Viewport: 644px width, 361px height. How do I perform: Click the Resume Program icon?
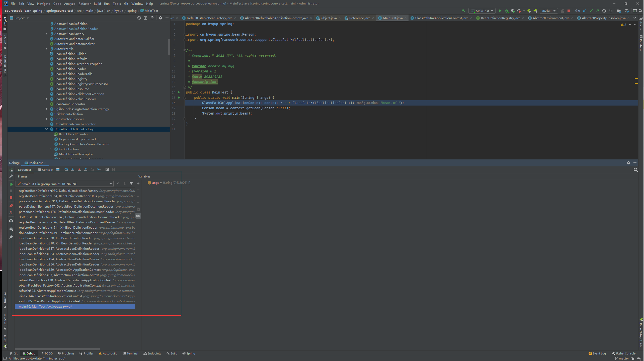pos(11,184)
